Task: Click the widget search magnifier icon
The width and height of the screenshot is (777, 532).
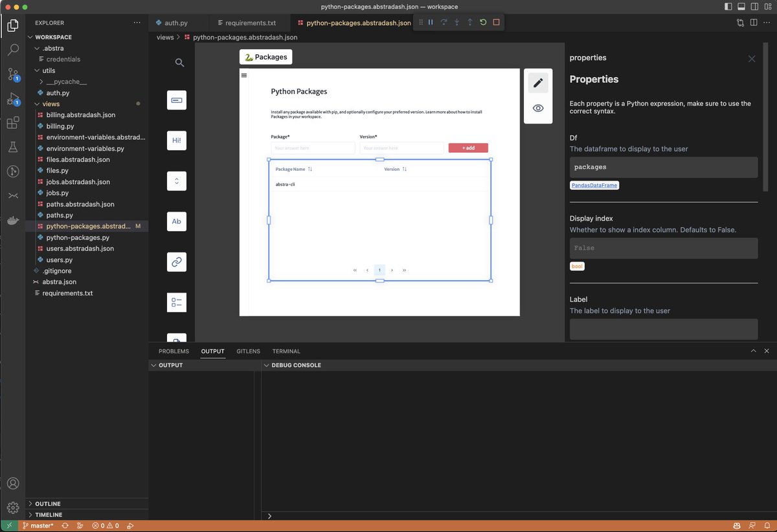Action: 179,63
